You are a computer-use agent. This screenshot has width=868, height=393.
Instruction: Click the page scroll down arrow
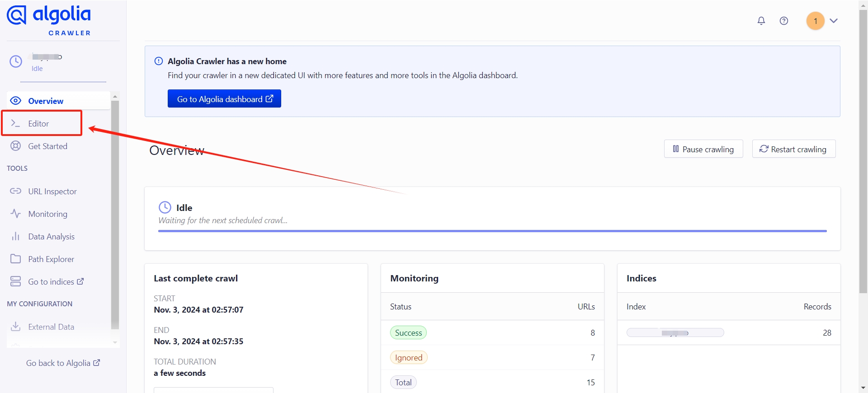point(863,388)
